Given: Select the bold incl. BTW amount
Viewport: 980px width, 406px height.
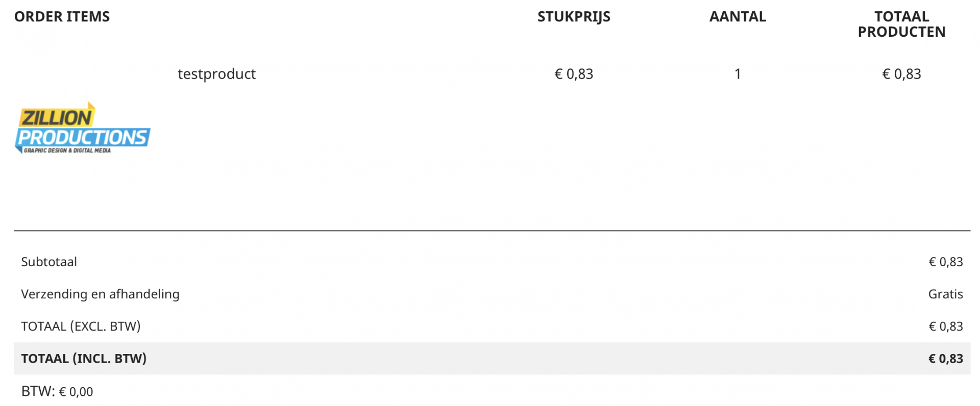Looking at the screenshot, I should coord(945,359).
